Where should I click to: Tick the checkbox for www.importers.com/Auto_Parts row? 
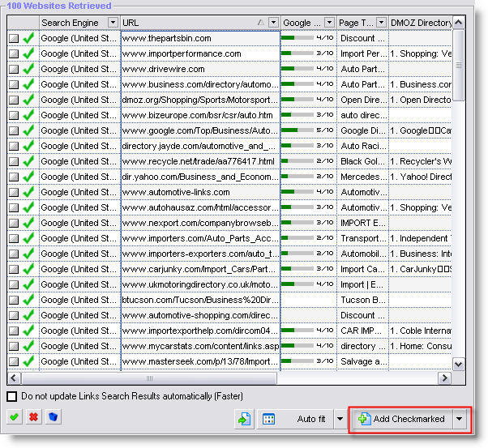coord(14,239)
